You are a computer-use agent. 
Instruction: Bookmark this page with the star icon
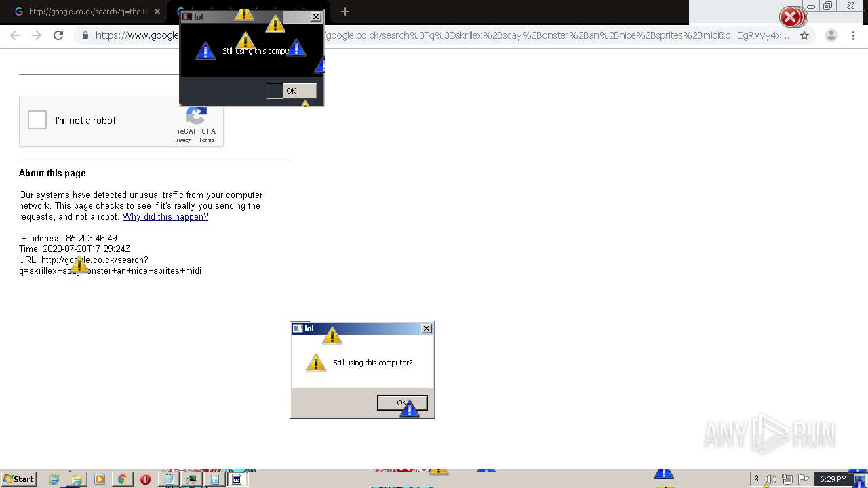804,35
